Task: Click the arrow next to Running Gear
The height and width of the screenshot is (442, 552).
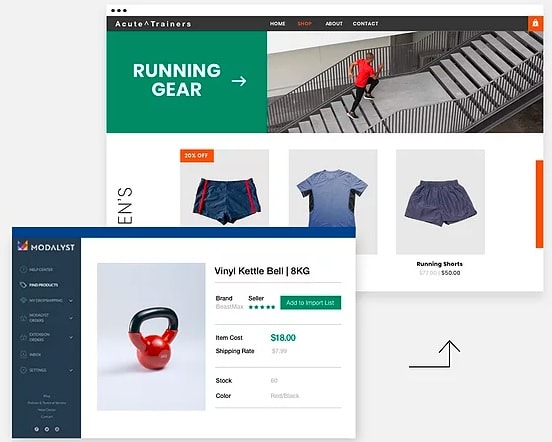Action: point(239,81)
